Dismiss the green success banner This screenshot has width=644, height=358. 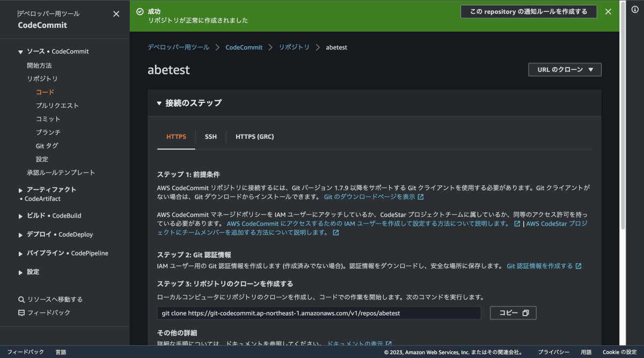tap(608, 12)
